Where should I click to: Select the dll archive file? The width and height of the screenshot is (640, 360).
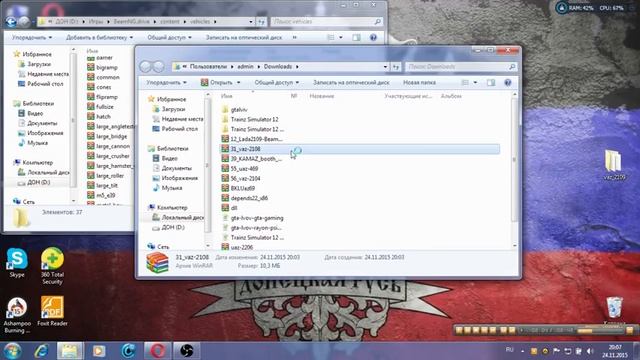pyautogui.click(x=229, y=208)
